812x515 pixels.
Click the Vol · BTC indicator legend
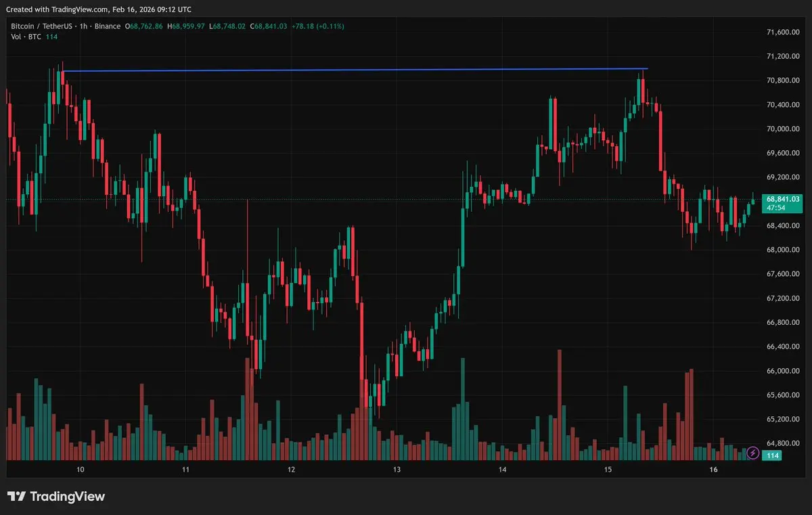26,37
